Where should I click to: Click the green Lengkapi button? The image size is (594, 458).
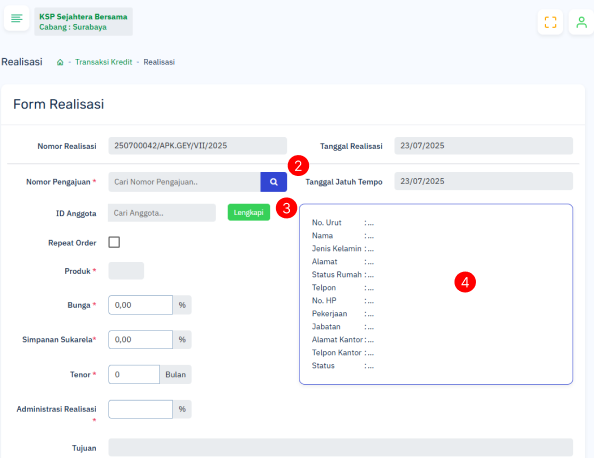pyautogui.click(x=249, y=213)
